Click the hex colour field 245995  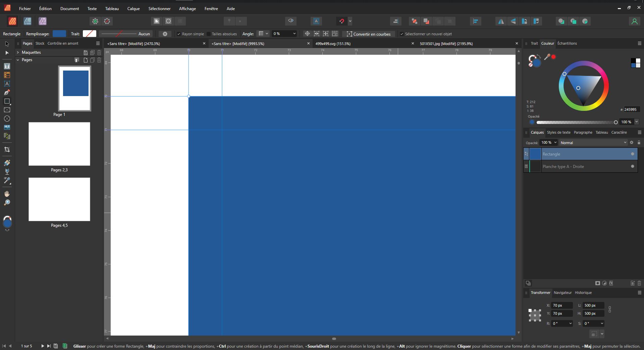point(632,110)
